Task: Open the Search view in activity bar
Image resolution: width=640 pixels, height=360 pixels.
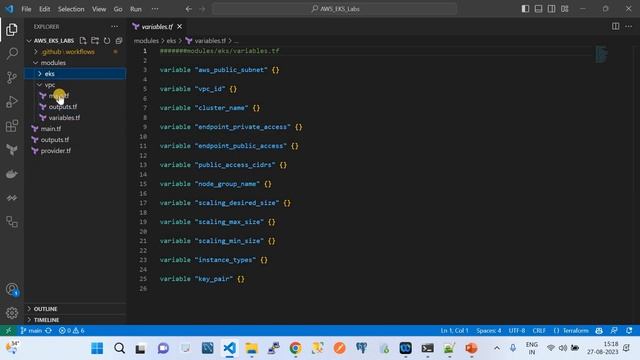Action: 12,53
